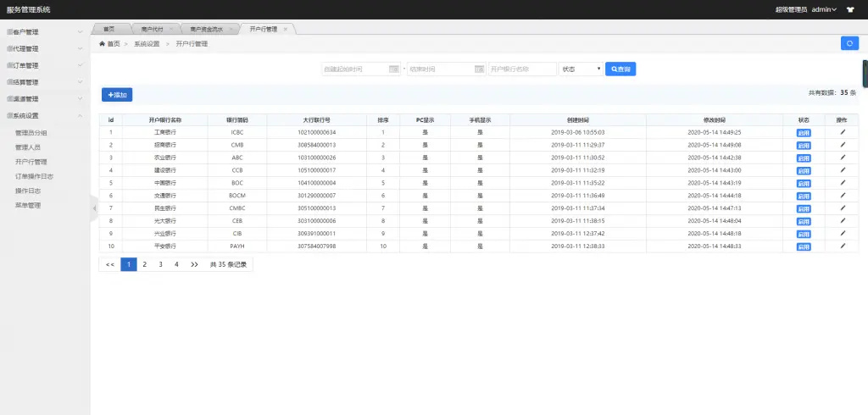Click the blue 添加 button
The image size is (868, 415).
tap(117, 95)
